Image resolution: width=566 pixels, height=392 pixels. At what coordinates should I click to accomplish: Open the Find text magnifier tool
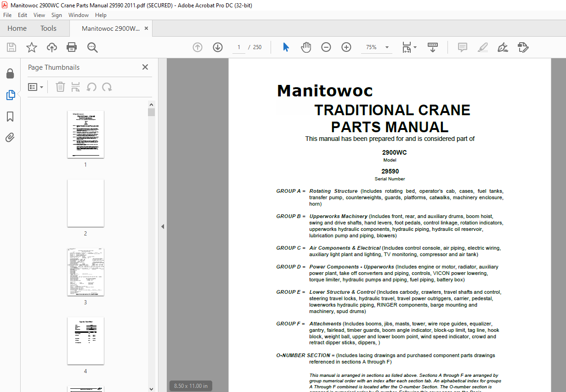(x=92, y=47)
